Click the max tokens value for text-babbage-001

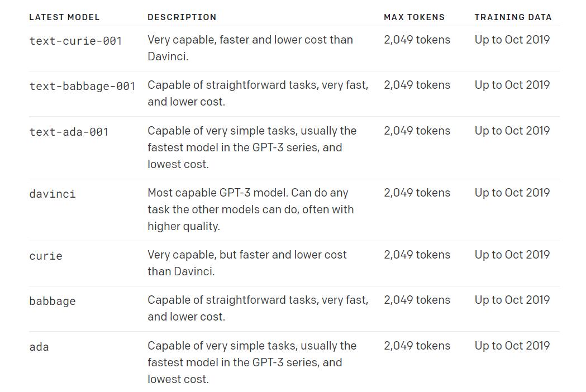[x=417, y=85]
